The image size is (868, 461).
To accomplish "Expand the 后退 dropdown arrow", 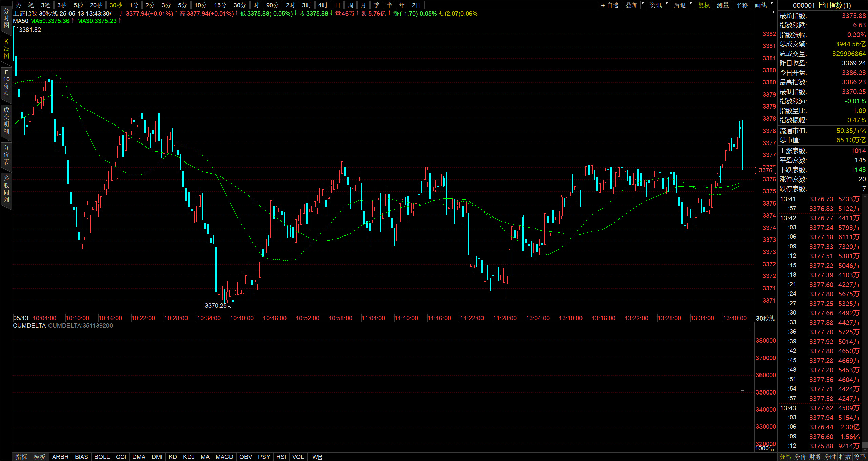I will [691, 4].
